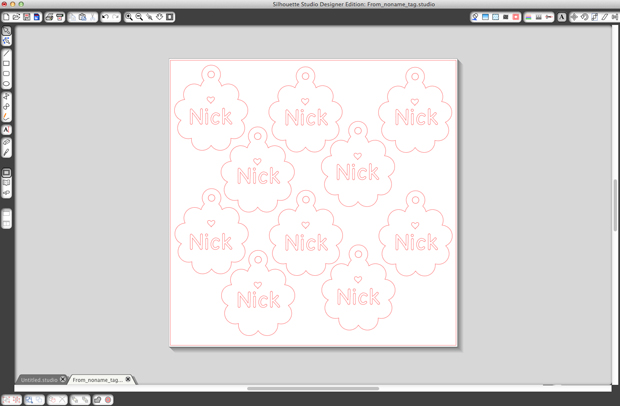This screenshot has width=620, height=406.
Task: Open the Text Style panel in top-right toolbar
Action: point(561,17)
